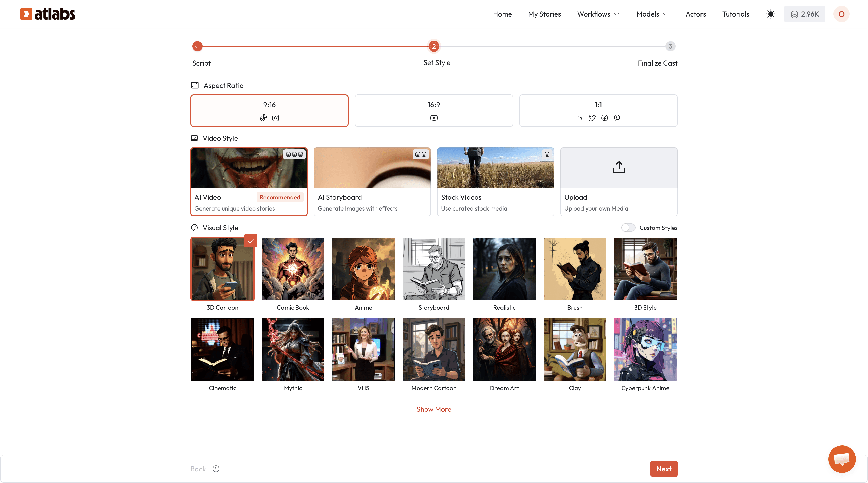Toggle light/dark theme sun icon
868x483 pixels.
tap(771, 14)
